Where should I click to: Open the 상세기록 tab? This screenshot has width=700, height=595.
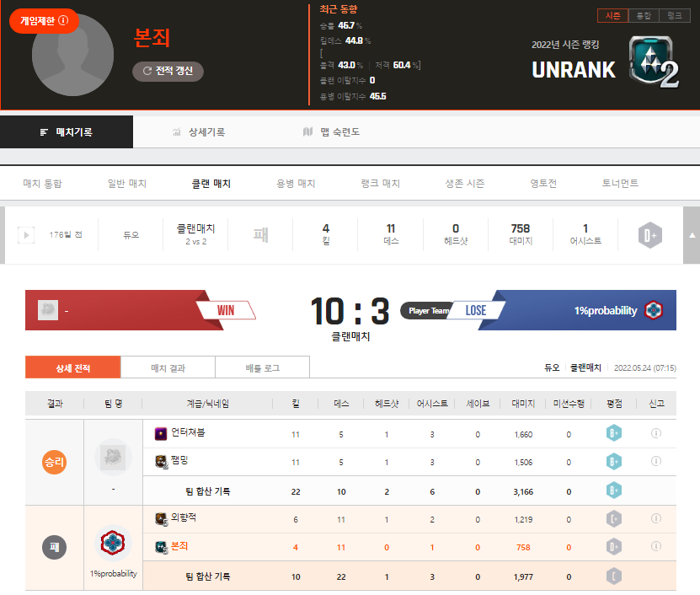[x=199, y=132]
